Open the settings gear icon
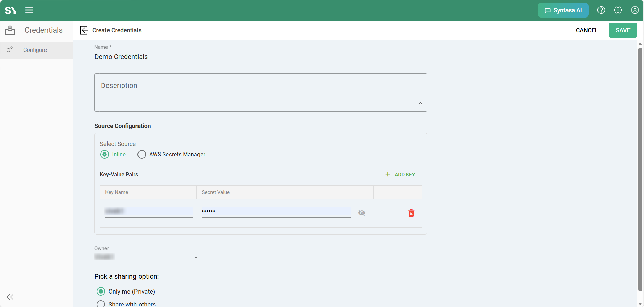Image resolution: width=644 pixels, height=307 pixels. (618, 10)
